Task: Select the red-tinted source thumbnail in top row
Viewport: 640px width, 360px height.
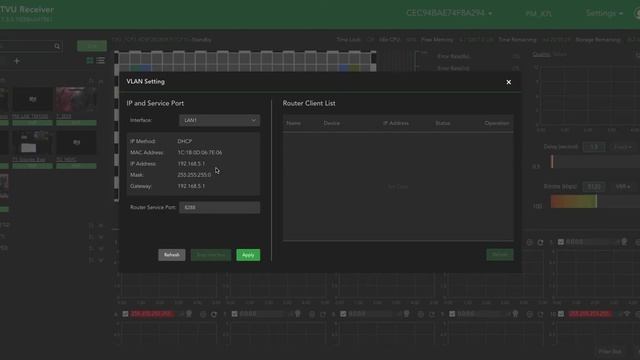Action: pyautogui.click(x=76, y=99)
